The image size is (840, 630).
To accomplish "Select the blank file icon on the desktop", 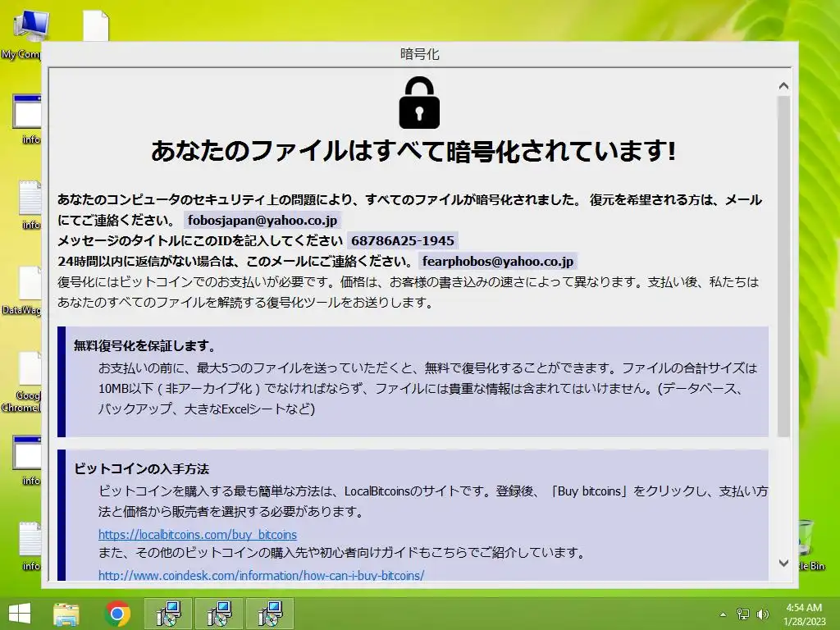I will coord(96,25).
